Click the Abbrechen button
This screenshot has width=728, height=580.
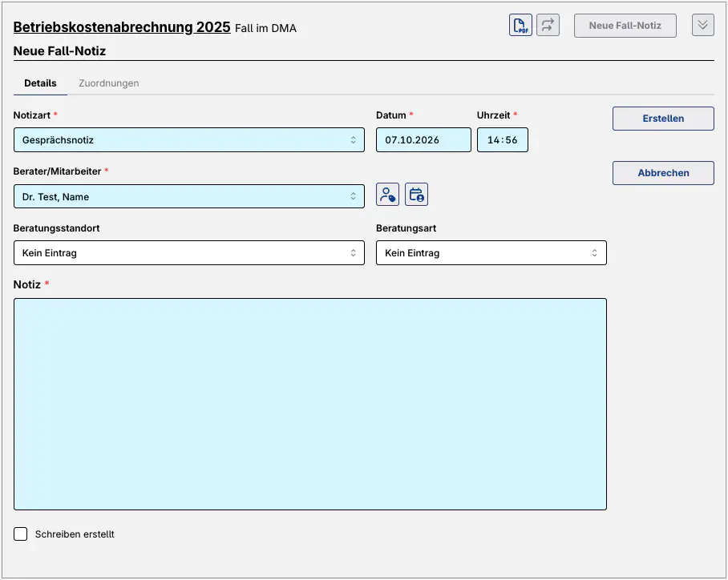(x=663, y=173)
